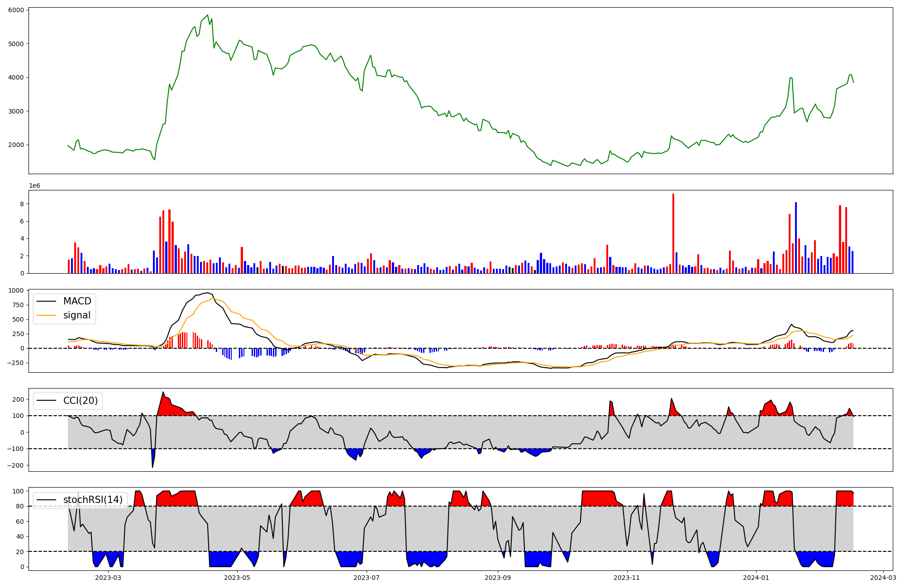Select the 2023-03 date axis label
This screenshot has height=588, width=905.
tap(108, 577)
